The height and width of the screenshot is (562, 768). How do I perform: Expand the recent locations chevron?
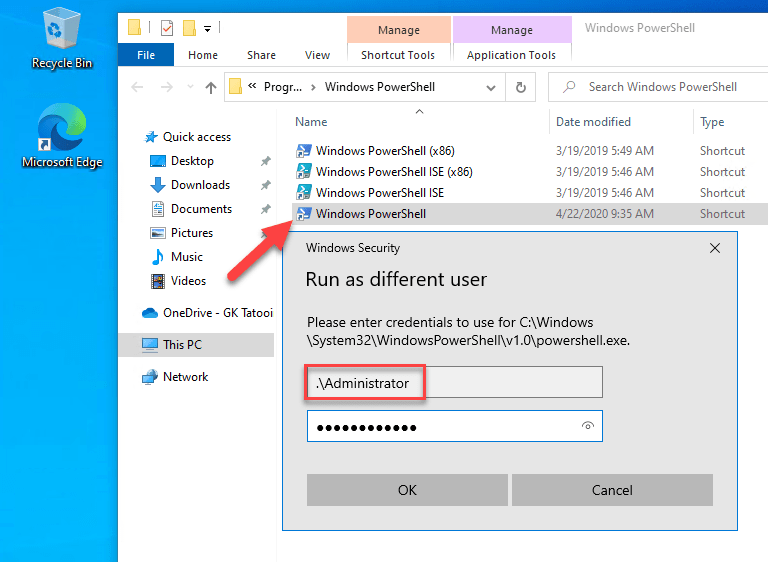190,87
